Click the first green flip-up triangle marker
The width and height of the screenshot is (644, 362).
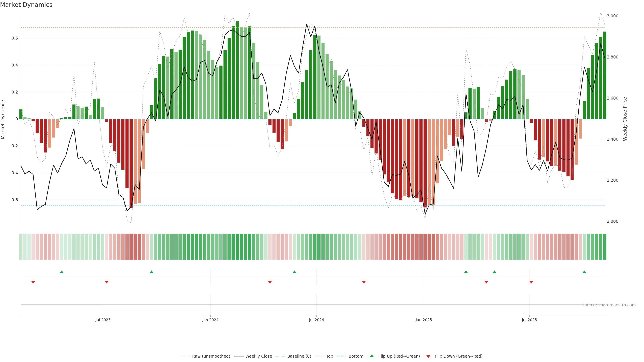pyautogui.click(x=62, y=272)
